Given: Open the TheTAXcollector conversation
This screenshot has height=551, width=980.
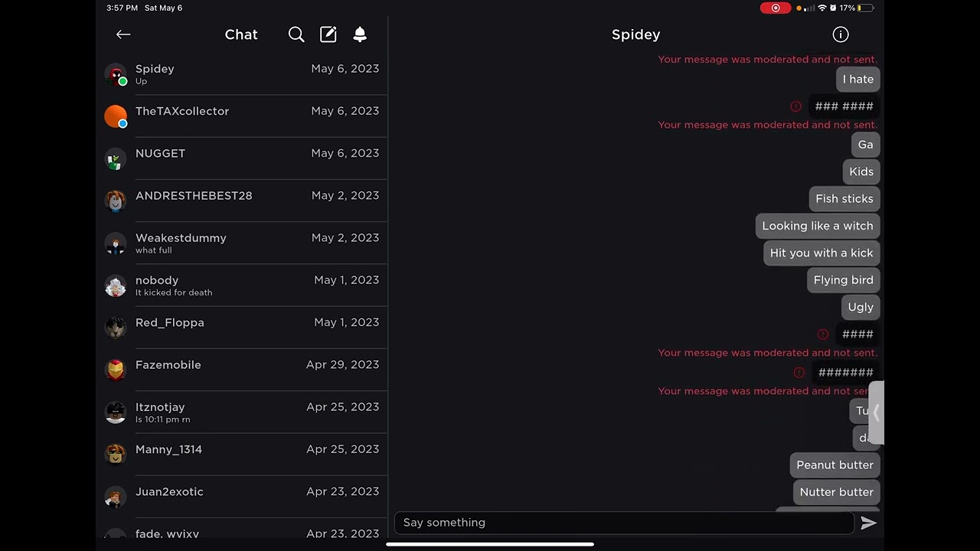Looking at the screenshot, I should point(242,116).
